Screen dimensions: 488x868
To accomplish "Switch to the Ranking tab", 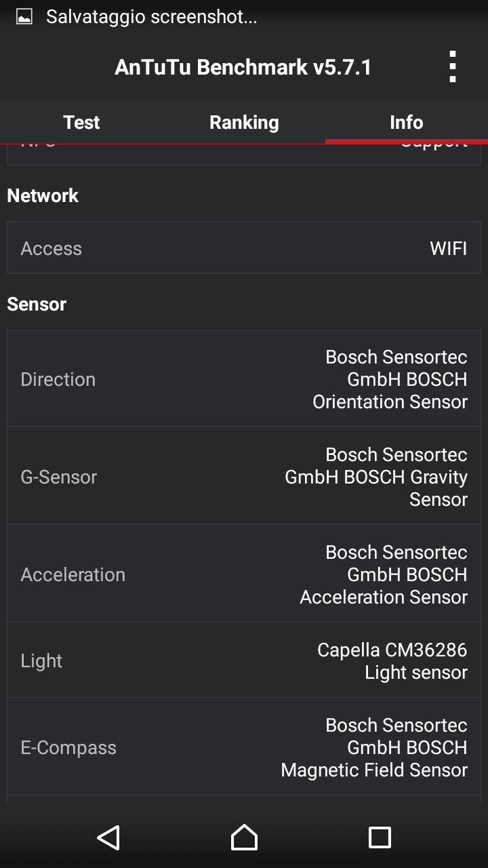I will 244,122.
